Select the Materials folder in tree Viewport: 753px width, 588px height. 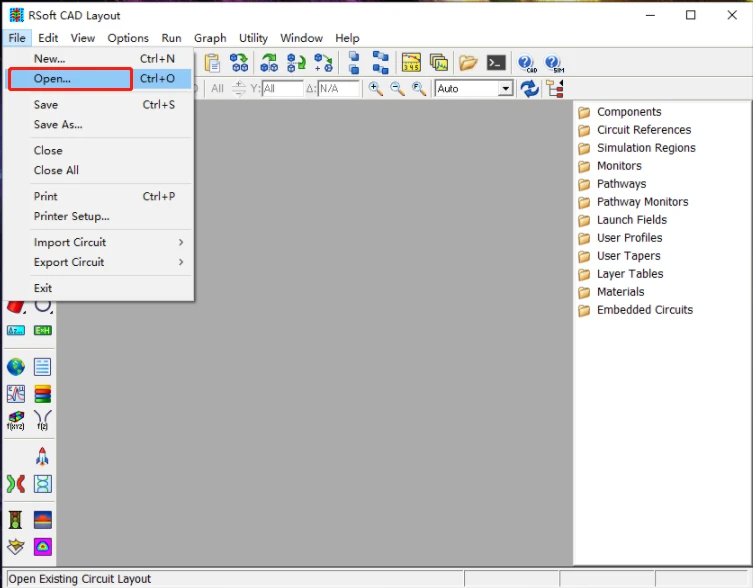pos(620,292)
